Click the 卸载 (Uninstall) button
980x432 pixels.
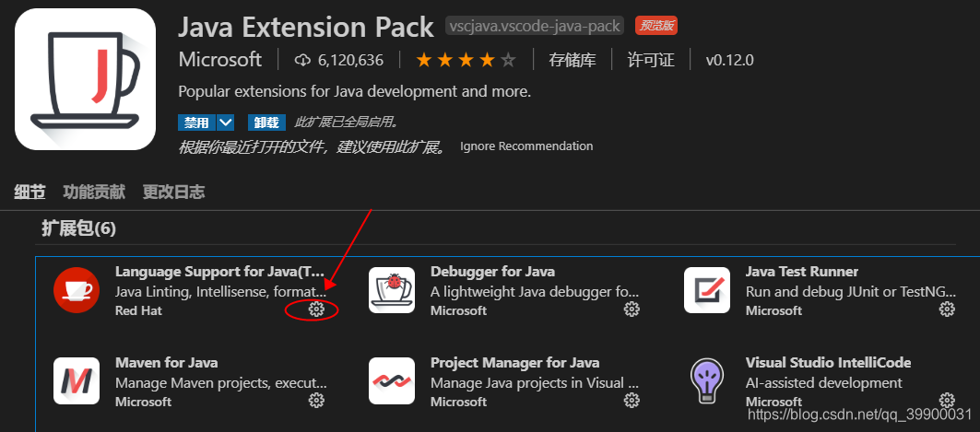pos(266,123)
